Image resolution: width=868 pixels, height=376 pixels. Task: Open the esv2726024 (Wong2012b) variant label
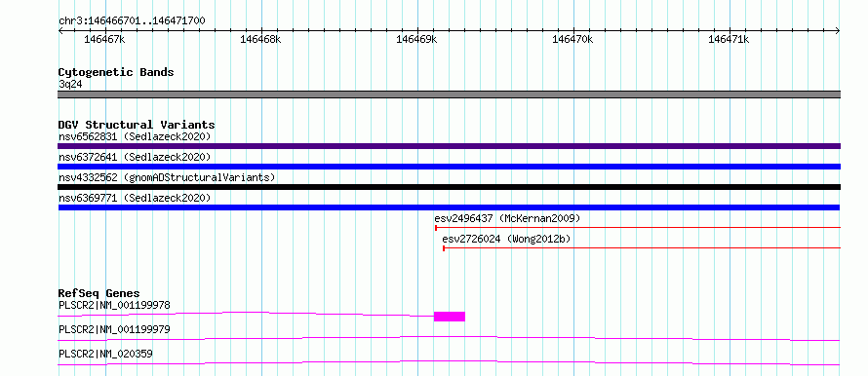click(506, 239)
